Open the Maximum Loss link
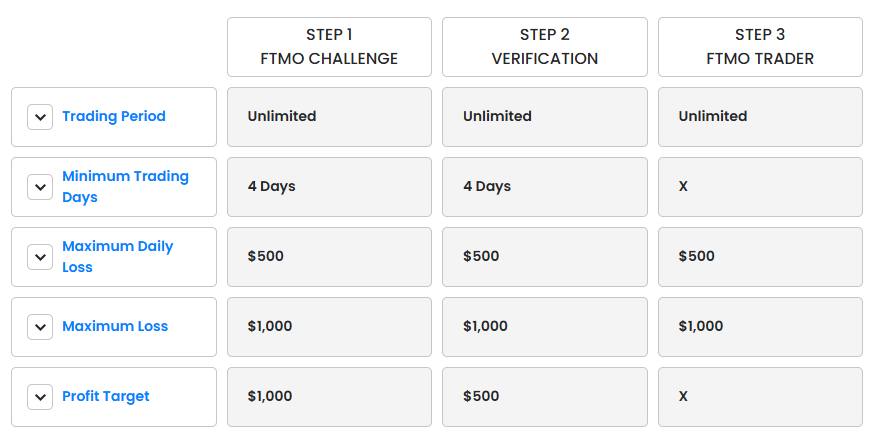This screenshot has height=432, width=872. tap(115, 326)
